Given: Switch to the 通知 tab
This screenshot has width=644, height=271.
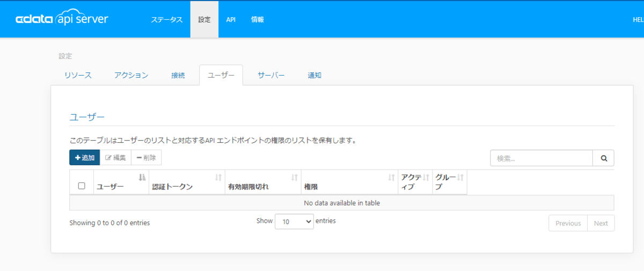Looking at the screenshot, I should coord(314,75).
